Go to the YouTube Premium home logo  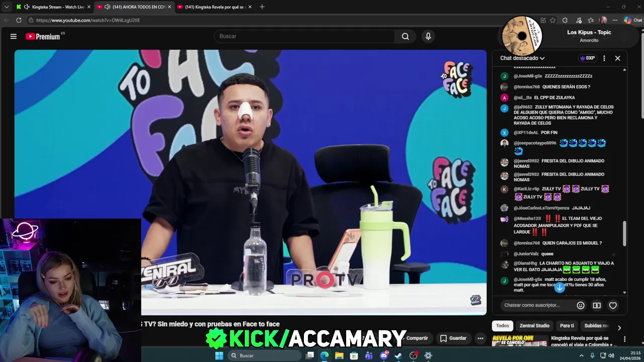(x=43, y=36)
